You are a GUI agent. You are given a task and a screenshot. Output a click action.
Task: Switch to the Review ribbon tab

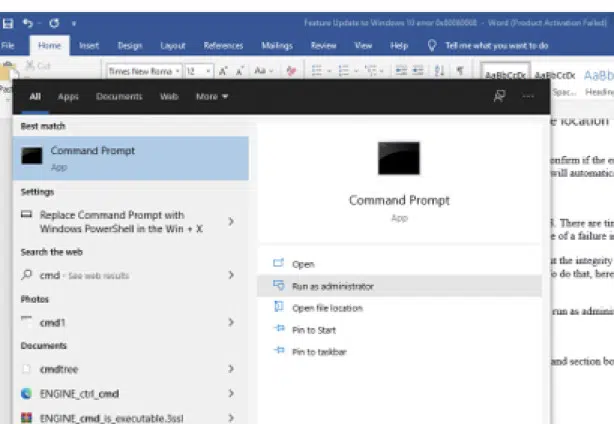pos(323,46)
